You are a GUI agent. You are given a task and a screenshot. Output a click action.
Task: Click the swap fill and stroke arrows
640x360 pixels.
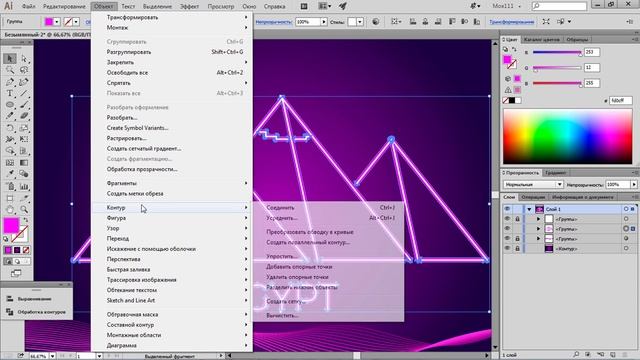point(26,220)
